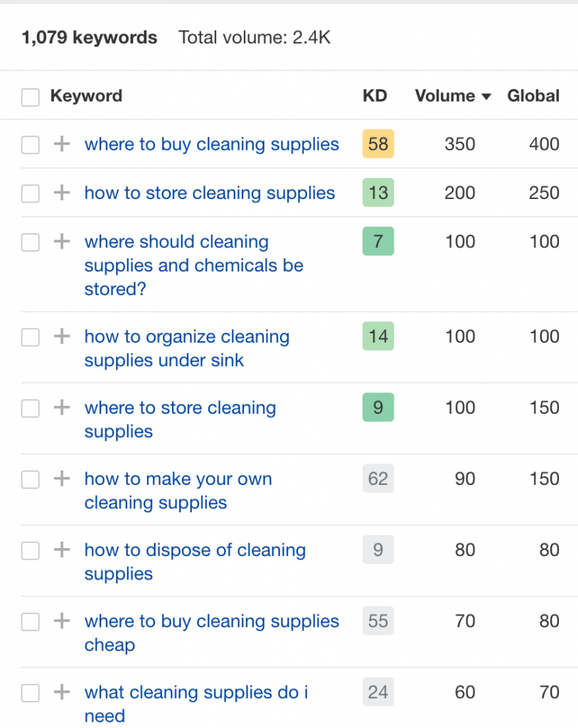Open the 'how to store cleaning supplies' link

[210, 193]
